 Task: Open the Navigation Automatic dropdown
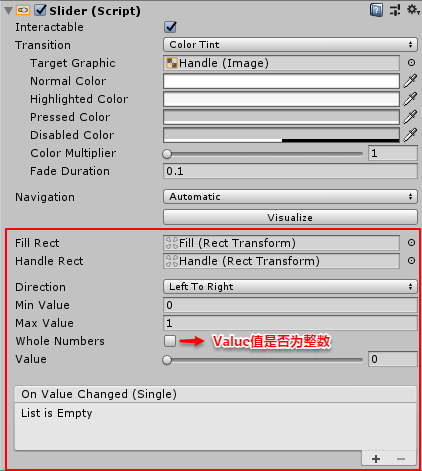290,197
